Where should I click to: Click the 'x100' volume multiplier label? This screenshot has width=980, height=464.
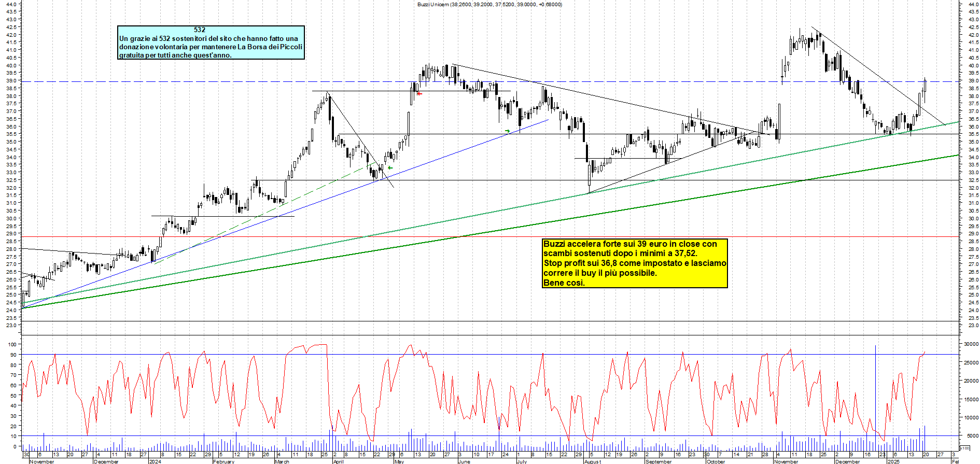point(964,448)
